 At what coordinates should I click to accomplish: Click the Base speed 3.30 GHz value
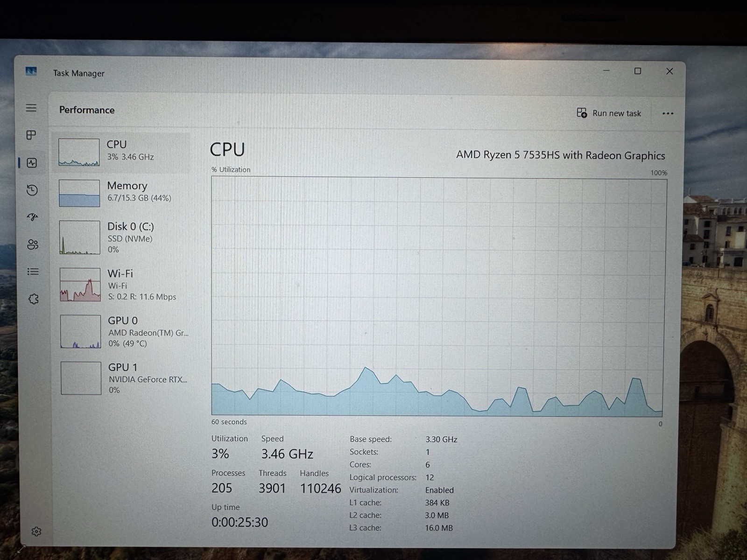tap(441, 439)
